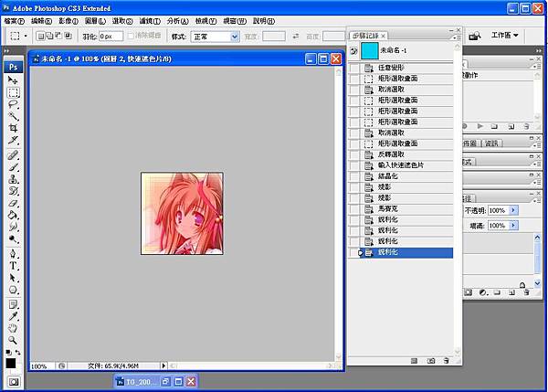
Task: Select 輸入快速遮色片 history state
Action: pyautogui.click(x=401, y=165)
